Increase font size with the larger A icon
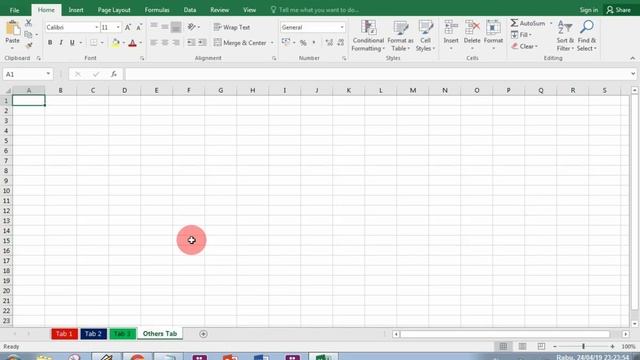Screen dimensions: 640x360 128,27
